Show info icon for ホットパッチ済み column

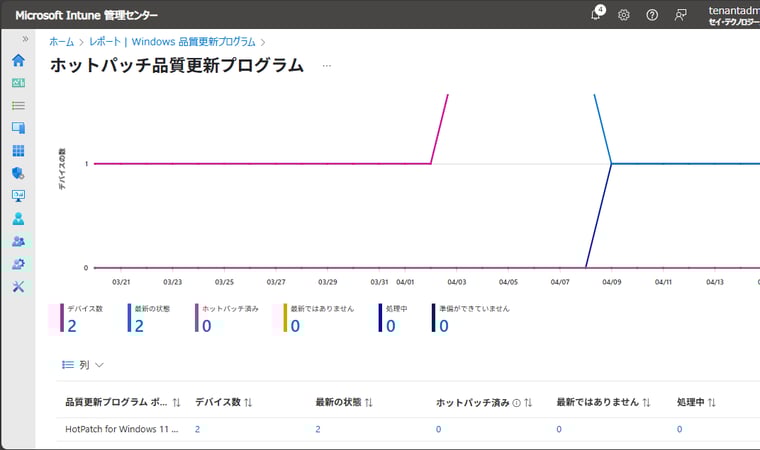coord(517,402)
